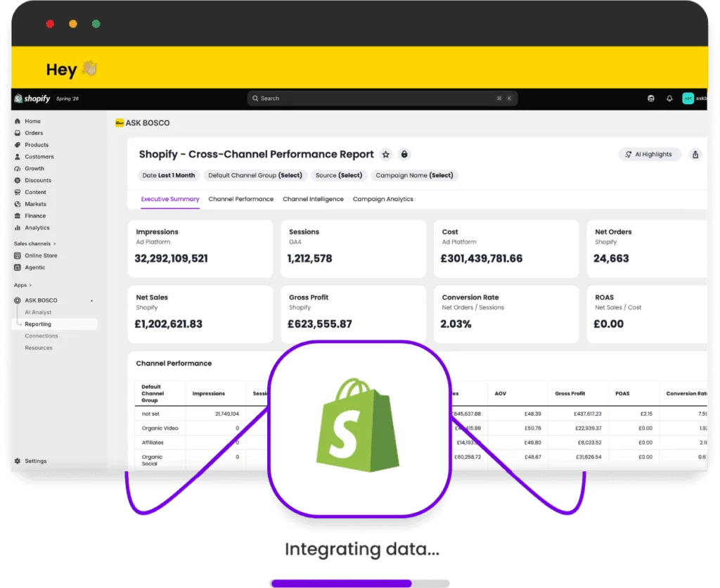Switch to Channel Intelligence tab
Image resolution: width=720 pixels, height=588 pixels.
pos(313,199)
